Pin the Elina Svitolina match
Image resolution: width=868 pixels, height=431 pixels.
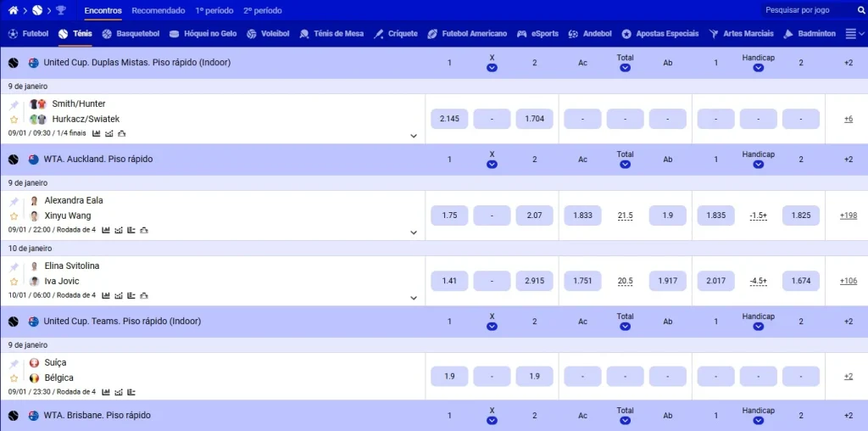click(14, 267)
